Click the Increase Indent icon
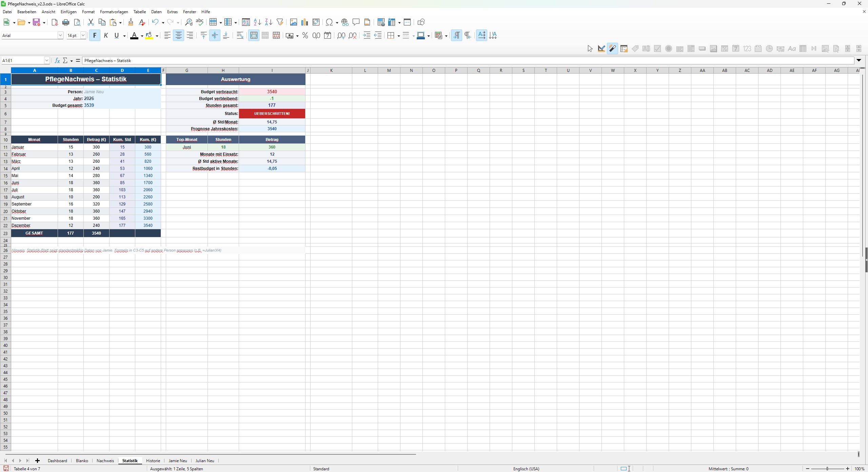 (x=367, y=36)
